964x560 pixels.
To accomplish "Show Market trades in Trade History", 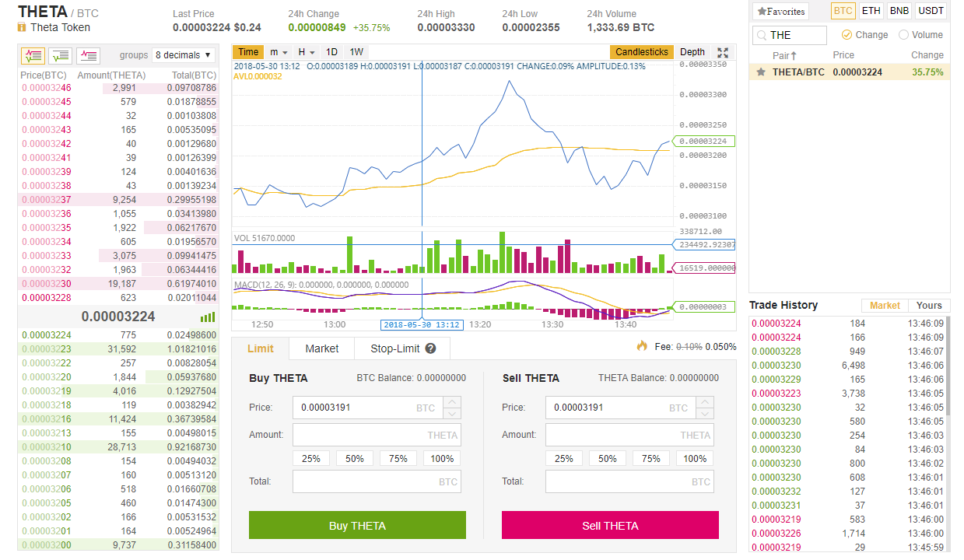I will point(885,306).
